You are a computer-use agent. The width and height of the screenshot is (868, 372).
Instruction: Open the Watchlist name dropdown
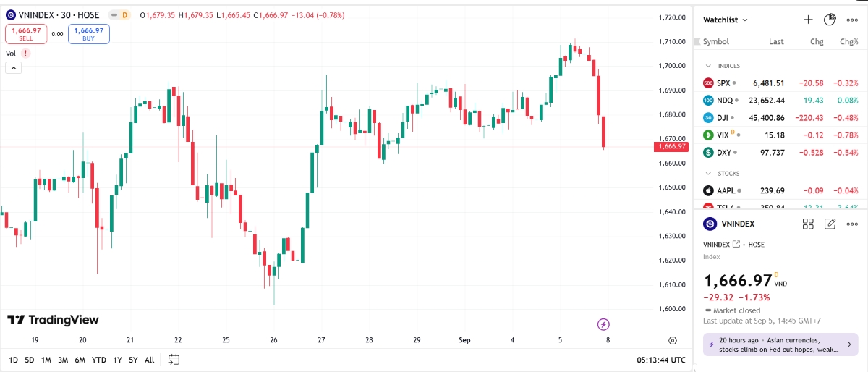[726, 20]
